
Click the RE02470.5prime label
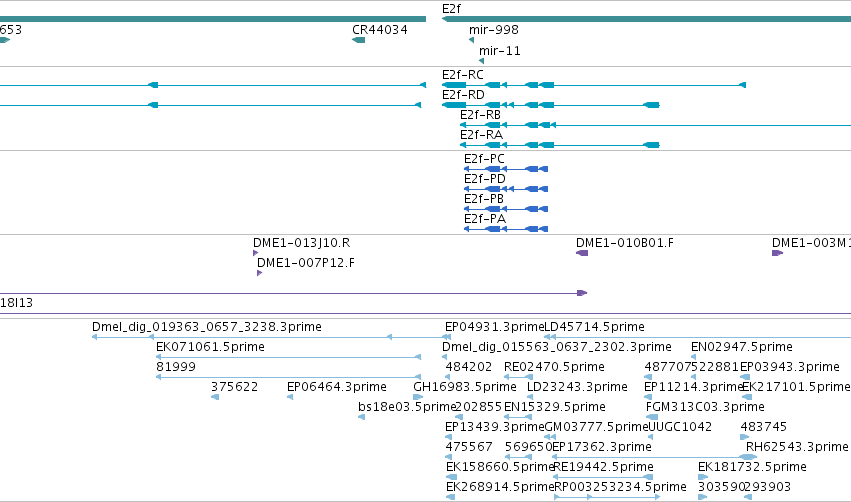(554, 367)
